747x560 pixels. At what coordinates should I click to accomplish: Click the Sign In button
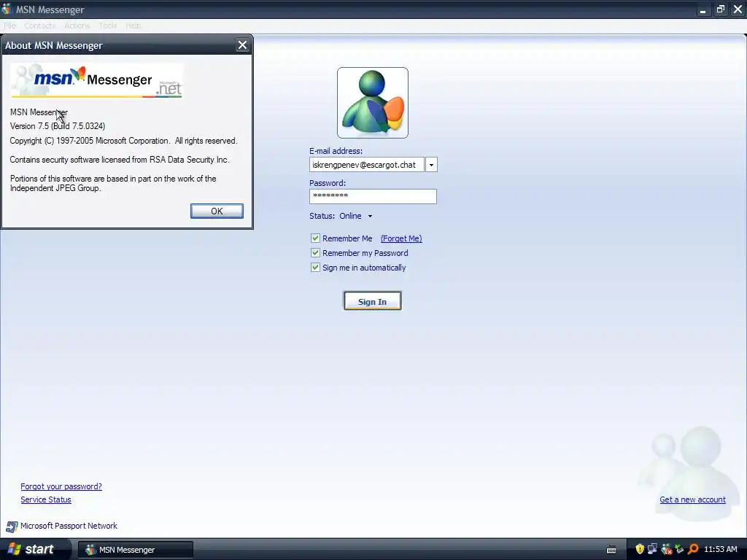(373, 301)
